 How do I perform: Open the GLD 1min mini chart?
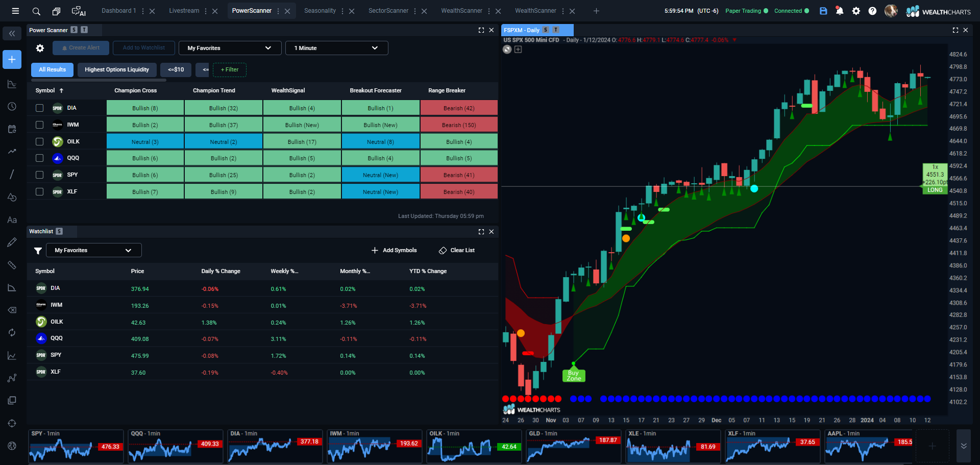tap(573, 446)
